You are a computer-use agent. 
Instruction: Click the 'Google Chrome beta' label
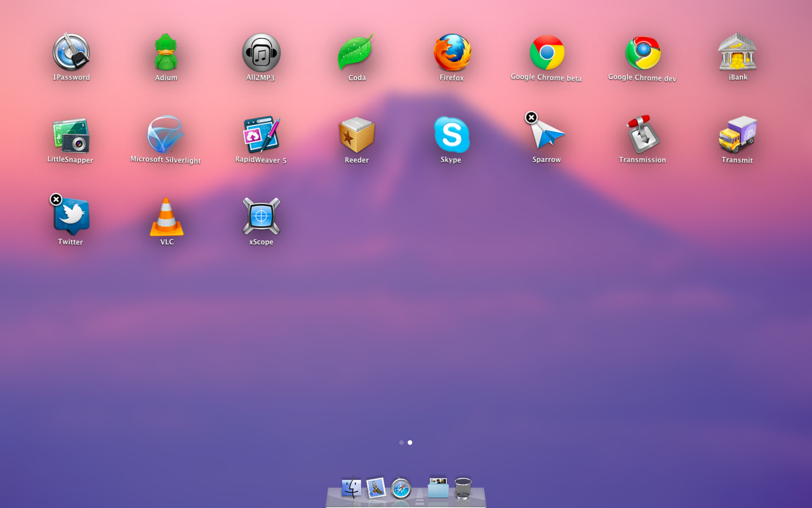pos(546,77)
